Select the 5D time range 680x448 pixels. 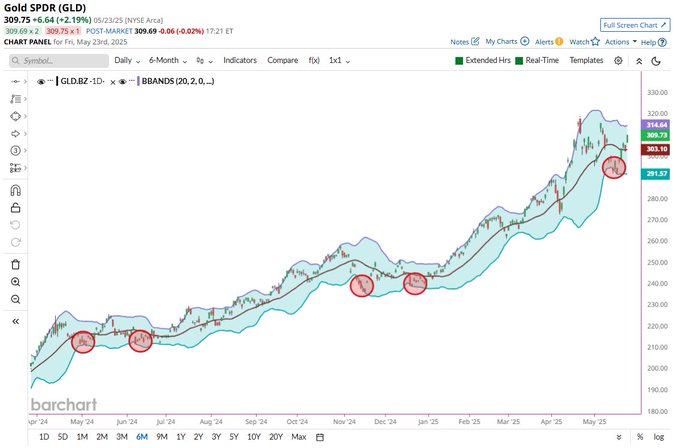click(62, 437)
